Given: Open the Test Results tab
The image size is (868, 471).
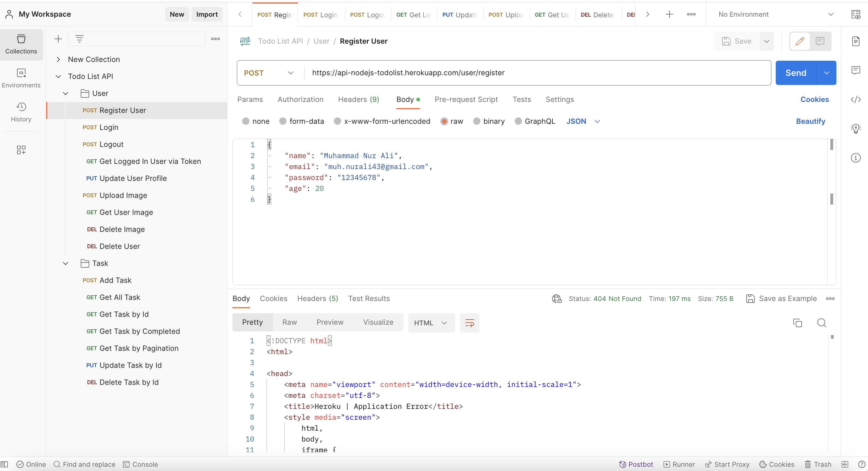Looking at the screenshot, I should coord(369,299).
